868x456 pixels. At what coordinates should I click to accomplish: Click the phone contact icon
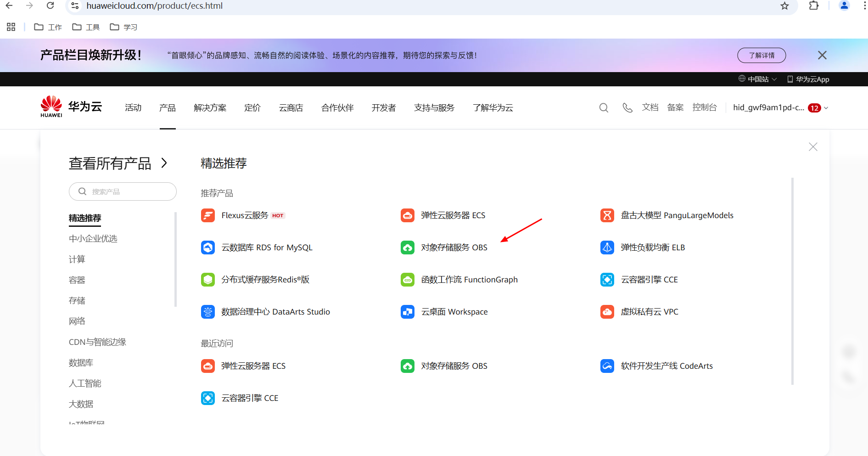[627, 108]
